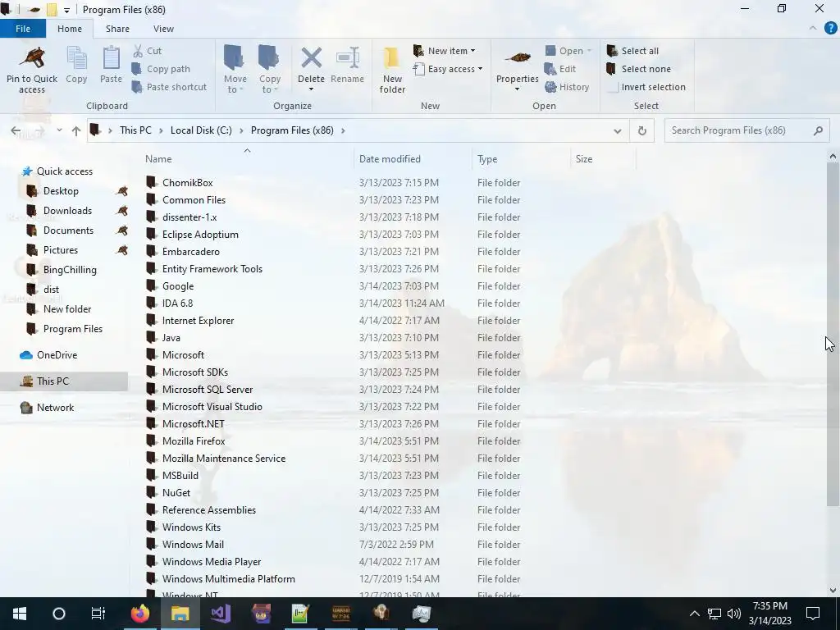The image size is (840, 630).
Task: Select Desktop in navigation pane
Action: 61,190
